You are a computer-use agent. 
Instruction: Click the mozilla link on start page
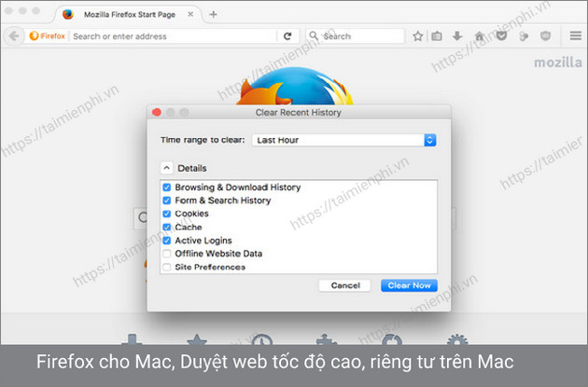click(x=557, y=62)
